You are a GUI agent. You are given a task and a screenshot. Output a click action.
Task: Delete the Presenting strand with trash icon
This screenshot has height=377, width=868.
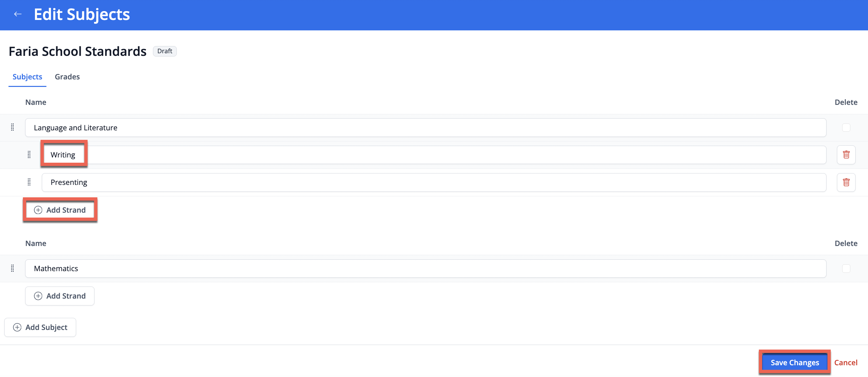[x=846, y=182]
